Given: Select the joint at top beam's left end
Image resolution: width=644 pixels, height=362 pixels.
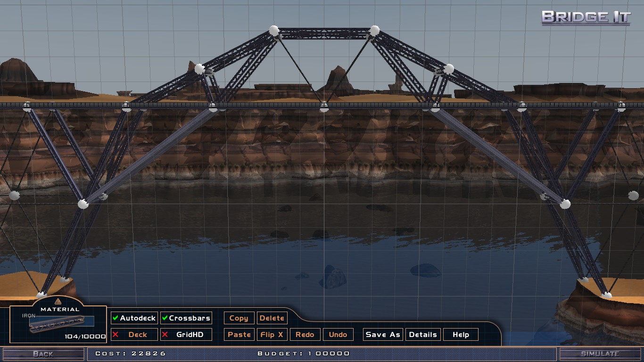Looking at the screenshot, I should pos(274,31).
